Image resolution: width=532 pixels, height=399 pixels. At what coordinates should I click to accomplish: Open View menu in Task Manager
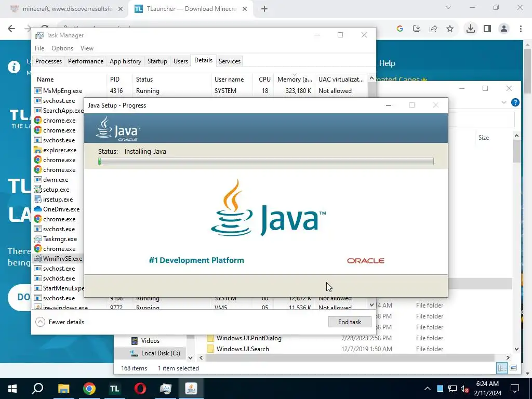87,48
